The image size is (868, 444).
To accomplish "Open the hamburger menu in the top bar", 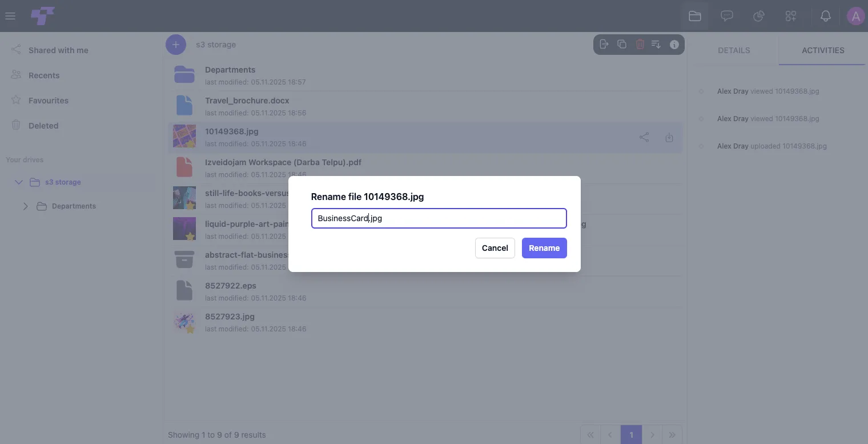I will [10, 16].
